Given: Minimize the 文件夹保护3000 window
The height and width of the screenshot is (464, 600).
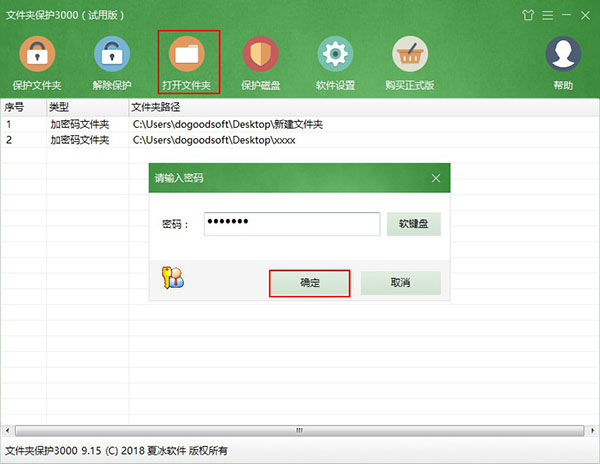Looking at the screenshot, I should [x=567, y=15].
